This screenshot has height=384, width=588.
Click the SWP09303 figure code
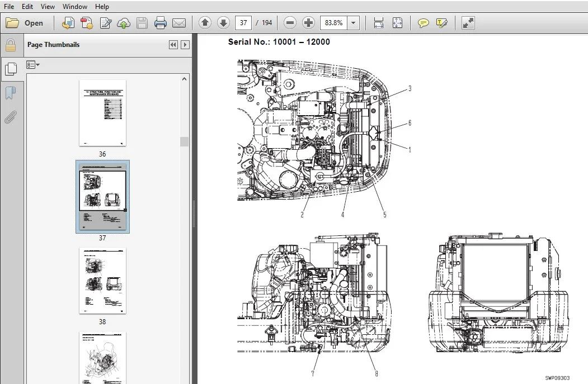(x=557, y=378)
